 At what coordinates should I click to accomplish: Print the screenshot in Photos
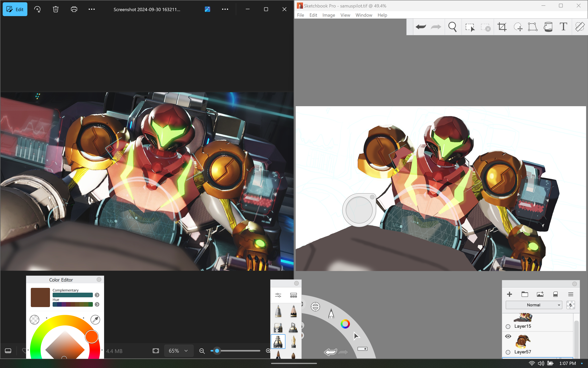pos(74,9)
